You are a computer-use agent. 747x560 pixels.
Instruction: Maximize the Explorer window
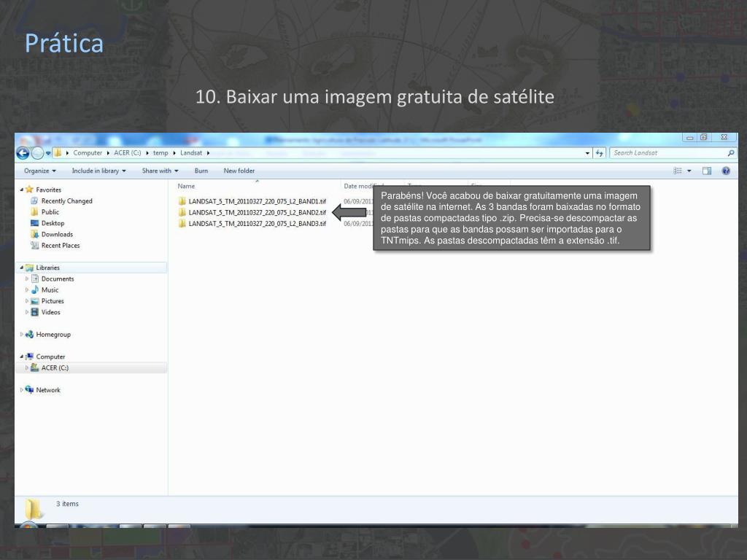[x=703, y=138]
